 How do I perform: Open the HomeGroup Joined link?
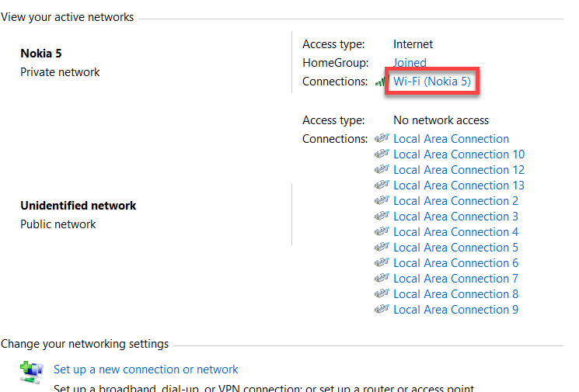[410, 63]
